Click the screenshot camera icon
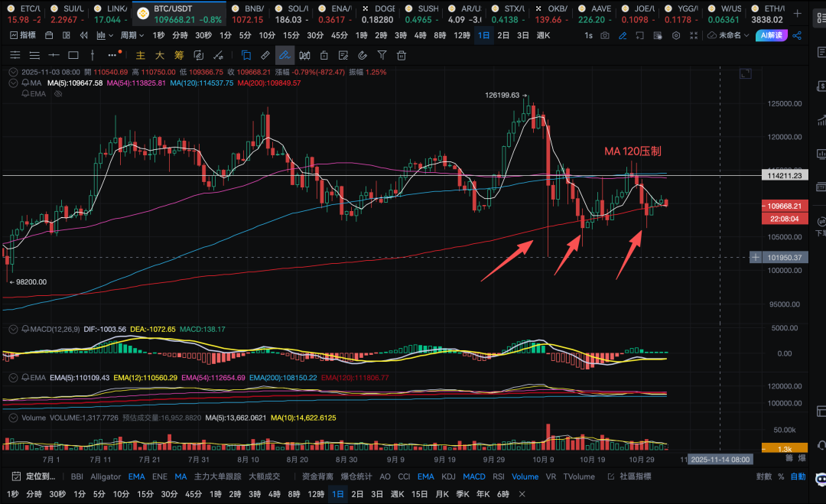Screen dimensions: 826x504 pyautogui.click(x=605, y=35)
